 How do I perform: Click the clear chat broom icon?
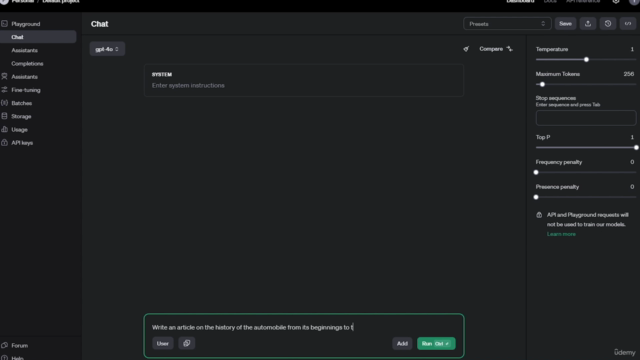coord(466,49)
